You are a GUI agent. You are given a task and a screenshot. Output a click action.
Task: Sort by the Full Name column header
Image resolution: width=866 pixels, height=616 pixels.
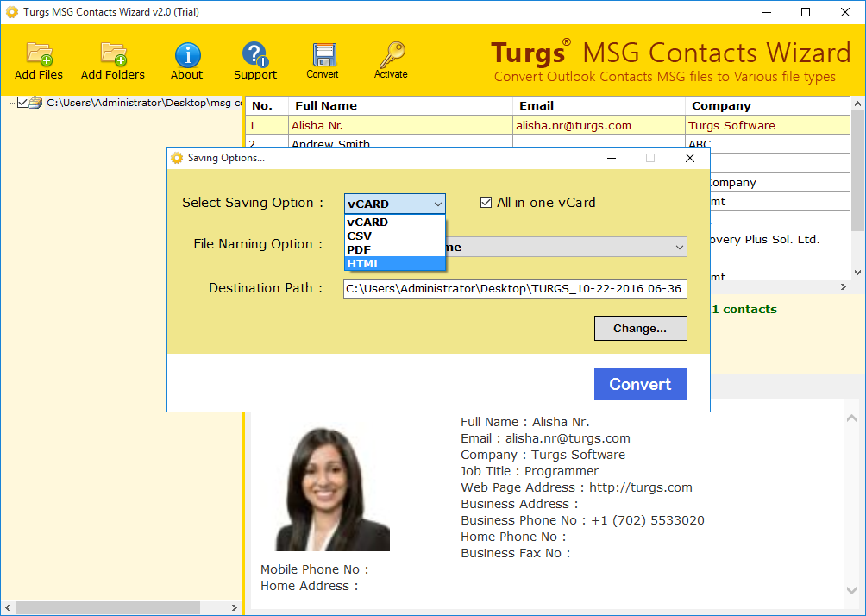point(400,105)
